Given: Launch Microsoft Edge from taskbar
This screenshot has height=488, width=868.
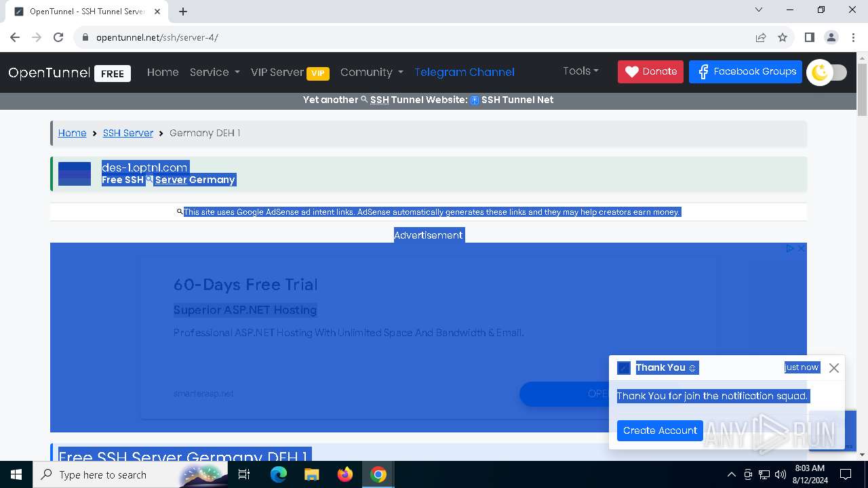Looking at the screenshot, I should [279, 474].
